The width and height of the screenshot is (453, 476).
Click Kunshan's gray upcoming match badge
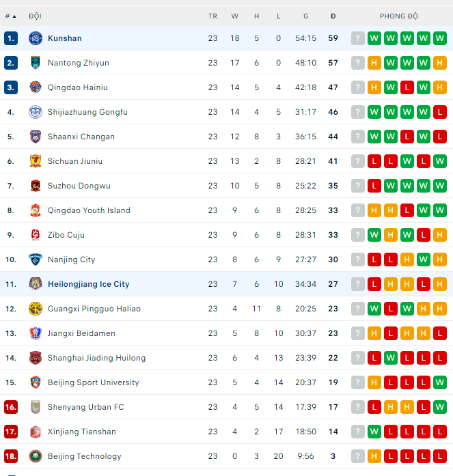357,38
